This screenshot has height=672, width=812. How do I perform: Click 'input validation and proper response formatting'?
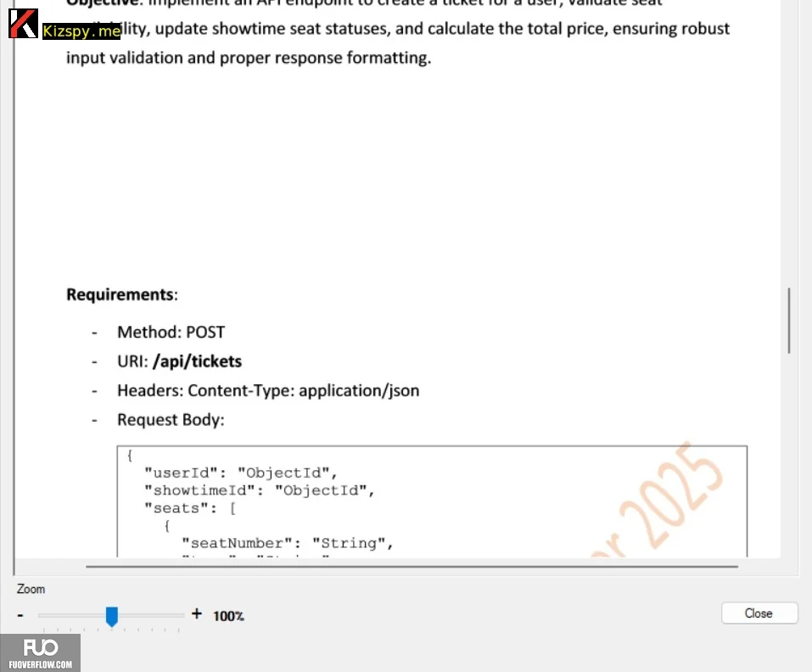click(x=249, y=58)
